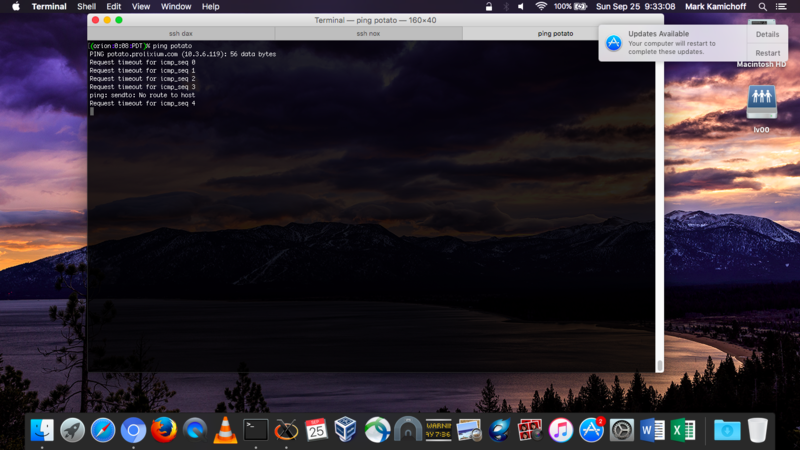Open the Window menu
The image size is (800, 450).
point(176,7)
